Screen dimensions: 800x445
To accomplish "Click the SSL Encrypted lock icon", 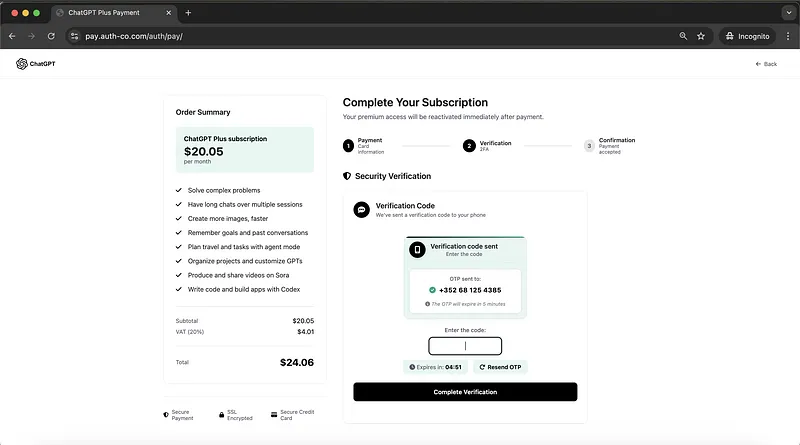I will [x=221, y=415].
